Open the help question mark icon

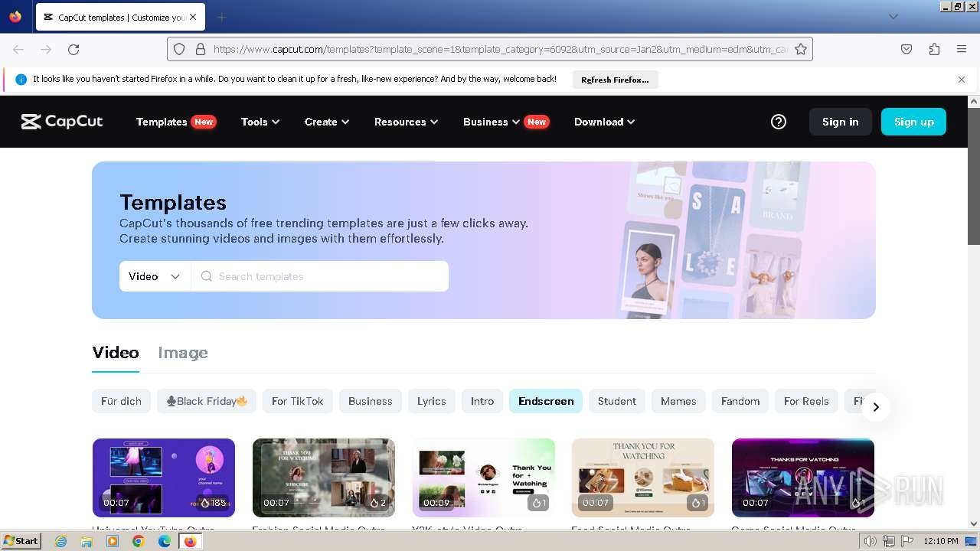[x=779, y=122]
